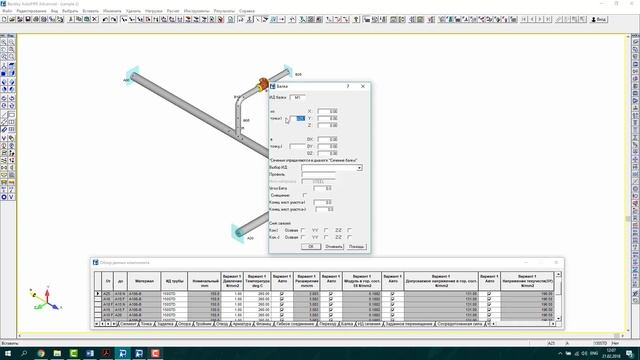Click Отменить in the Балка dialog
This screenshot has height=360, width=640.
tap(334, 247)
